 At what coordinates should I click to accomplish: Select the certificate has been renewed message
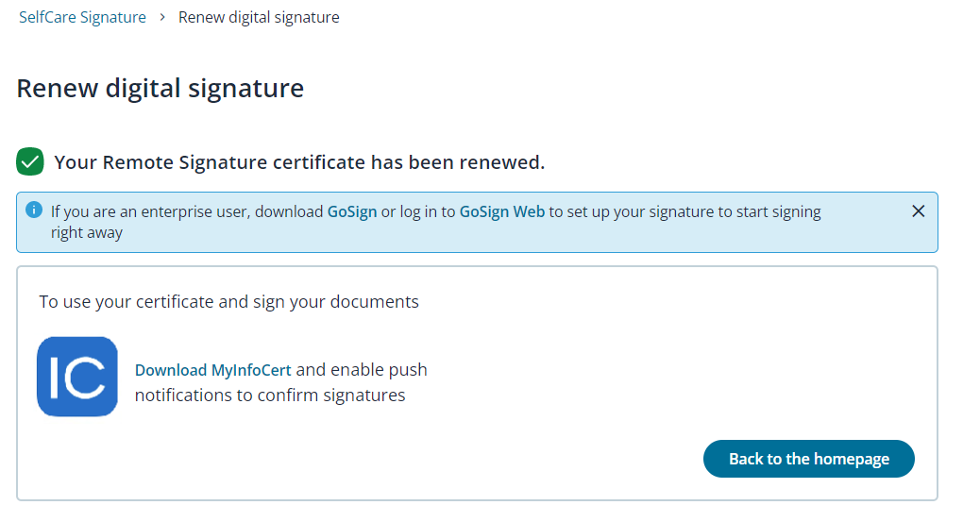pyautogui.click(x=299, y=162)
